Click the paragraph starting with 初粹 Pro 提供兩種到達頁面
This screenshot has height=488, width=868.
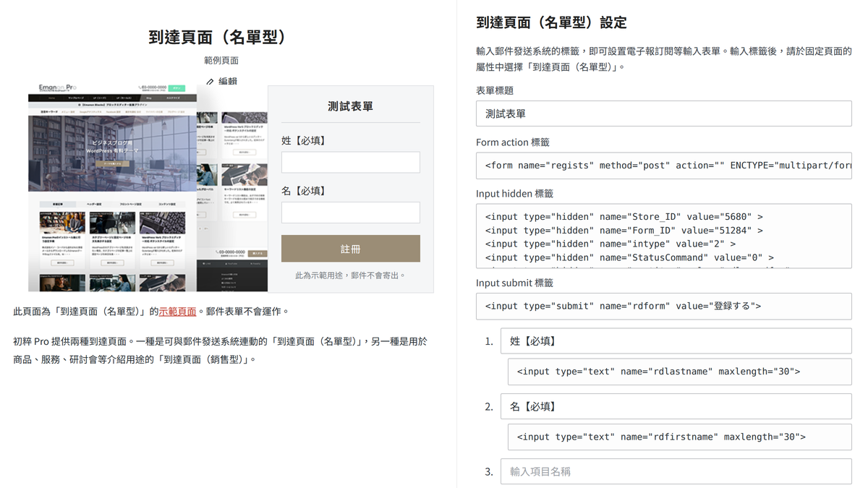click(x=221, y=350)
